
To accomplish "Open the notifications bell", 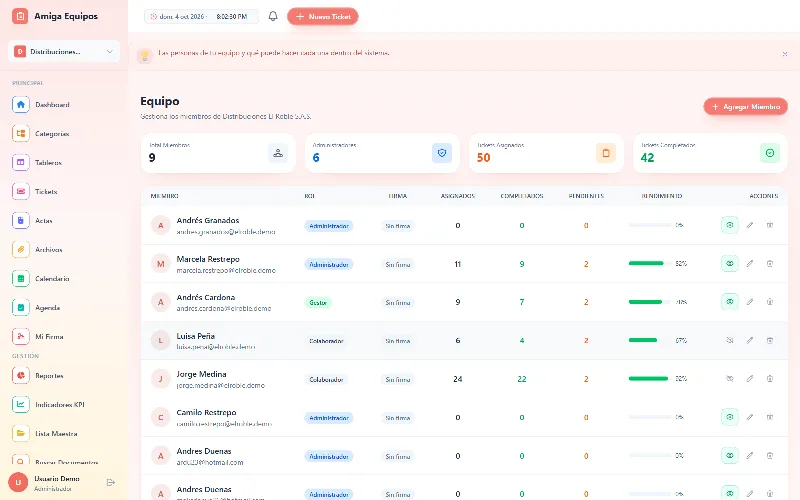I will click(x=273, y=16).
